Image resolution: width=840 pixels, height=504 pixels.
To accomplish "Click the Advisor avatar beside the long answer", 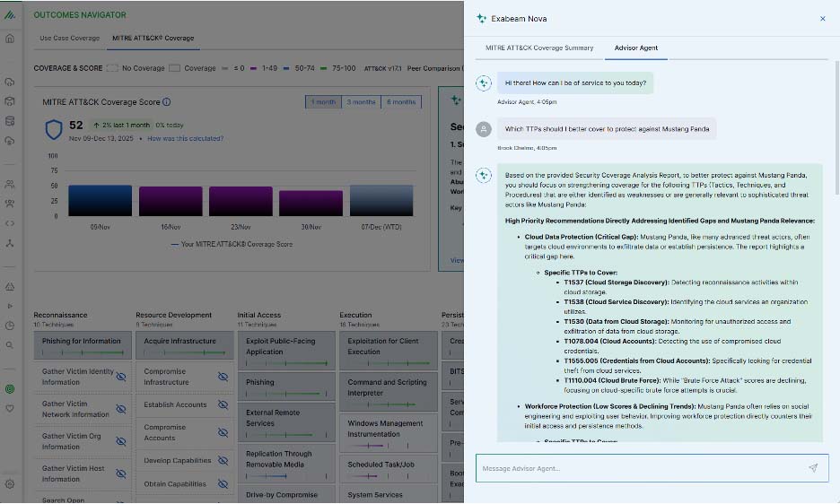I will pyautogui.click(x=484, y=175).
